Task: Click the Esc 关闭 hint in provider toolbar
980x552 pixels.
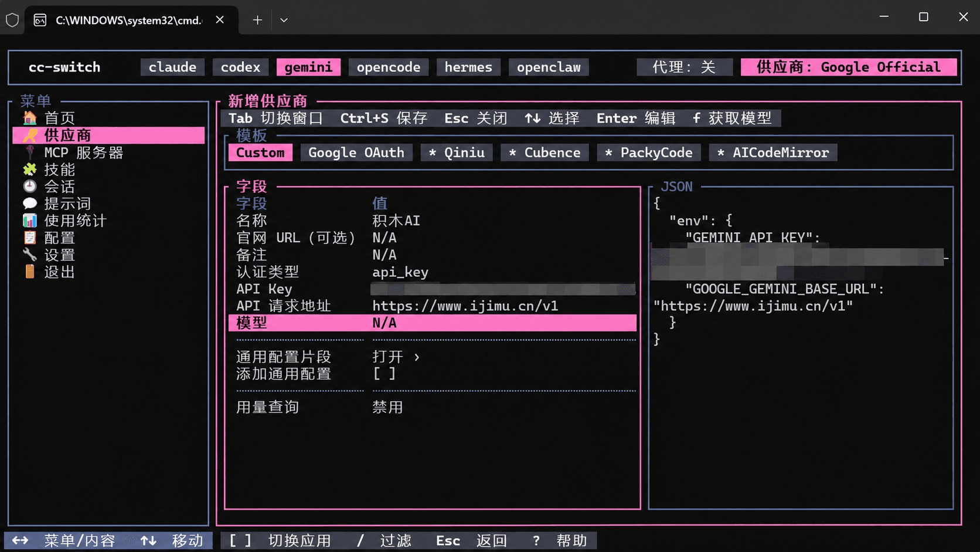Action: (475, 118)
